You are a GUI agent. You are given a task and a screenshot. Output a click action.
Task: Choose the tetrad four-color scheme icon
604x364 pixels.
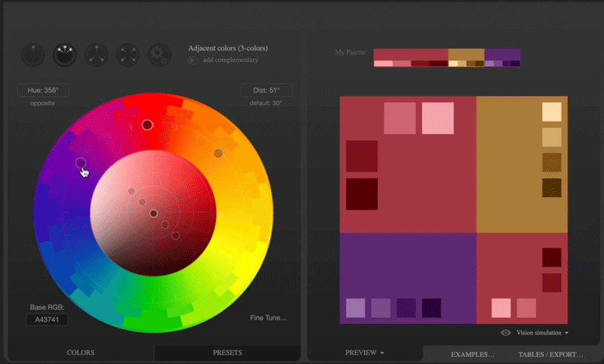click(128, 54)
